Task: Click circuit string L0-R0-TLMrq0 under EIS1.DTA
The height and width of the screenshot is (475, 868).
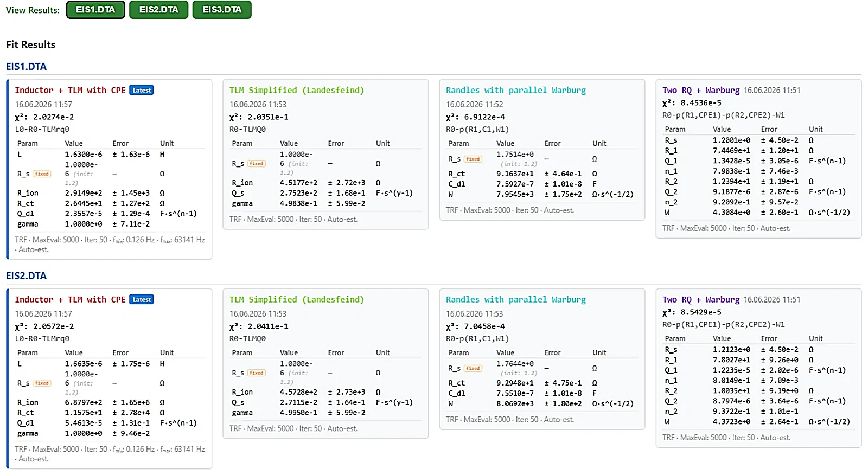Action: 42,130
